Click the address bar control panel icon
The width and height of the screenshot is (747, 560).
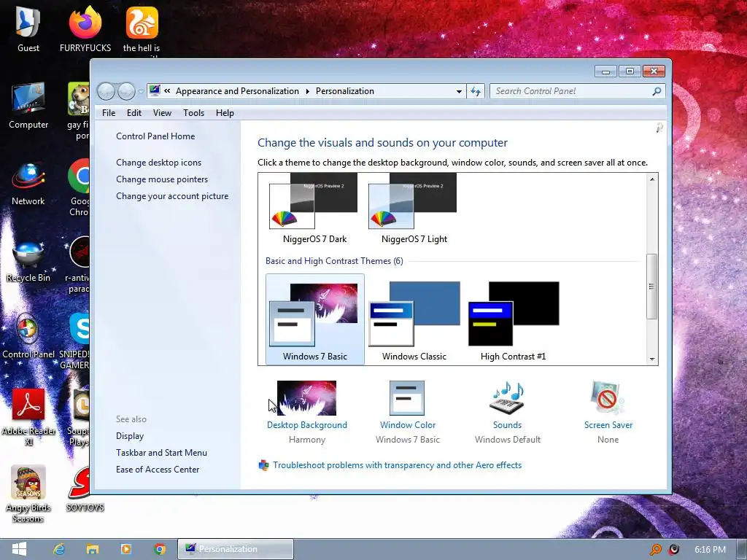pyautogui.click(x=155, y=90)
